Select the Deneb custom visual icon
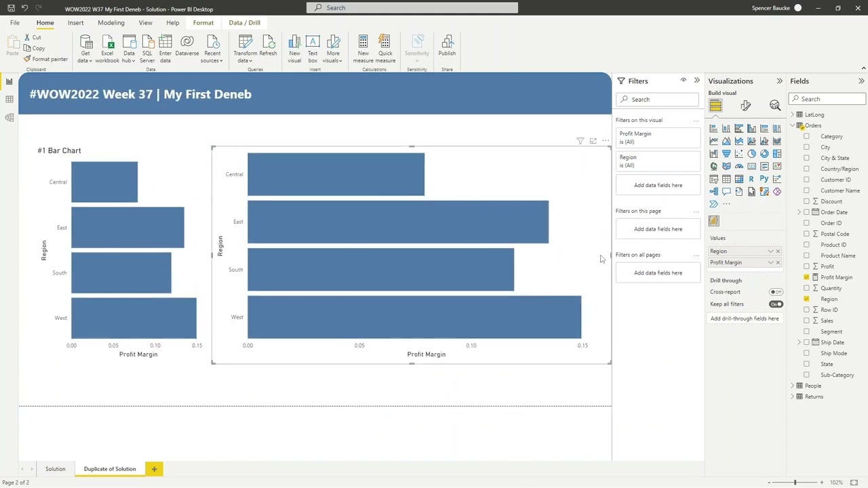This screenshot has height=488, width=868. [x=713, y=221]
